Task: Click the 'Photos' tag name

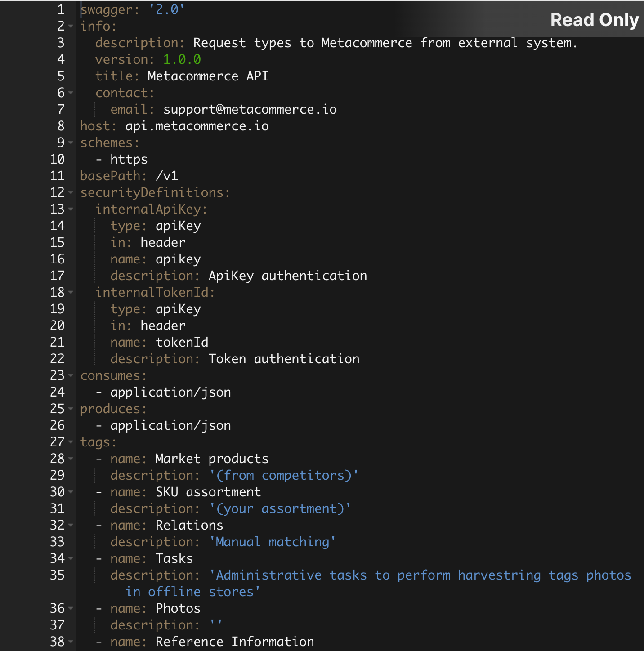Action: click(x=178, y=608)
